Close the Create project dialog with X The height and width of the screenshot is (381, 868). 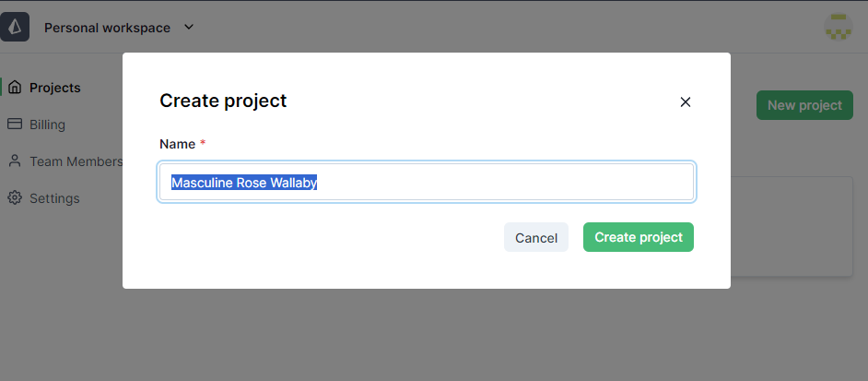pyautogui.click(x=685, y=102)
